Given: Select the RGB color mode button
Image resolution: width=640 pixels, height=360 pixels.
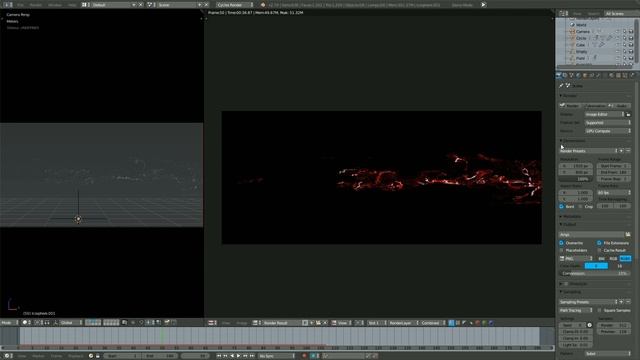Looking at the screenshot, I should (x=613, y=258).
